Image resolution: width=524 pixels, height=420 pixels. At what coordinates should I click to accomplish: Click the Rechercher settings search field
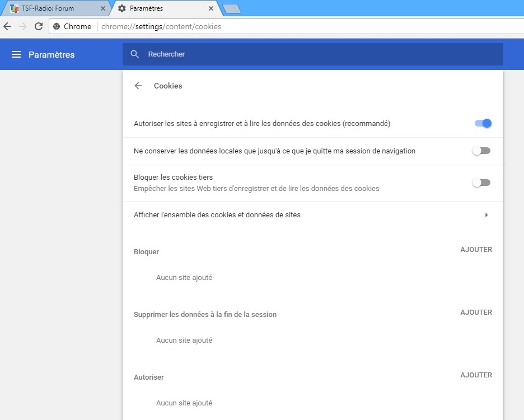[x=319, y=54]
